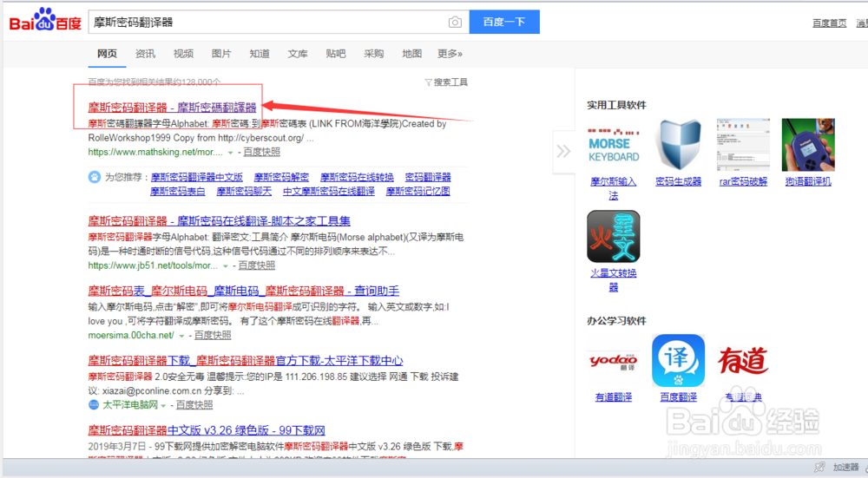Expand arrow next to 太平洋电脑网
This screenshot has width=868, height=478.
[163, 405]
